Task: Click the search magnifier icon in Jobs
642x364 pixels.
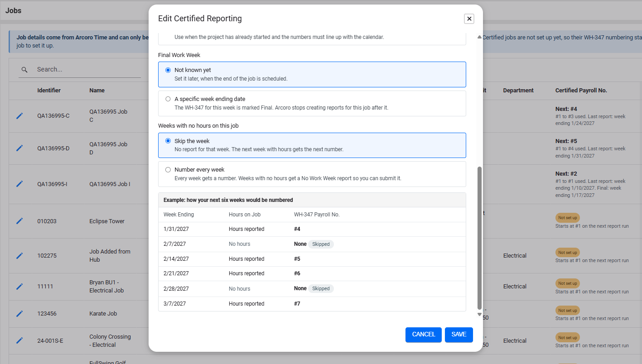Action: [25, 70]
